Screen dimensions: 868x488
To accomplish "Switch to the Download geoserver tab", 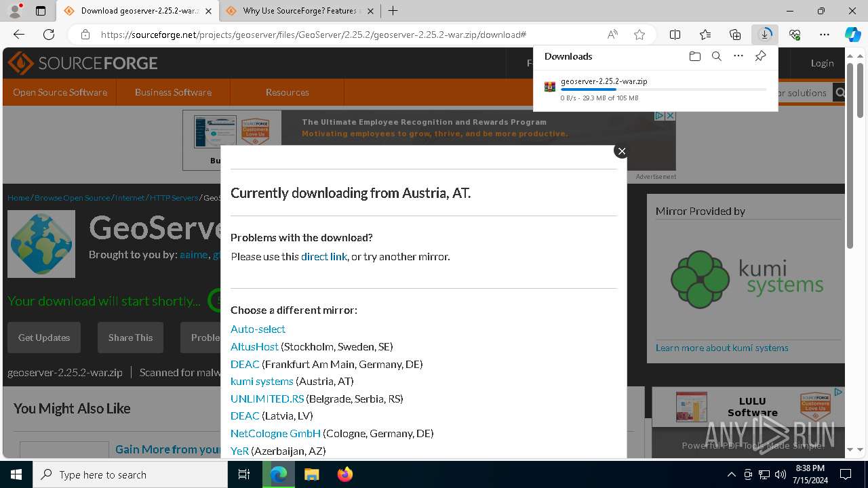I will (138, 11).
